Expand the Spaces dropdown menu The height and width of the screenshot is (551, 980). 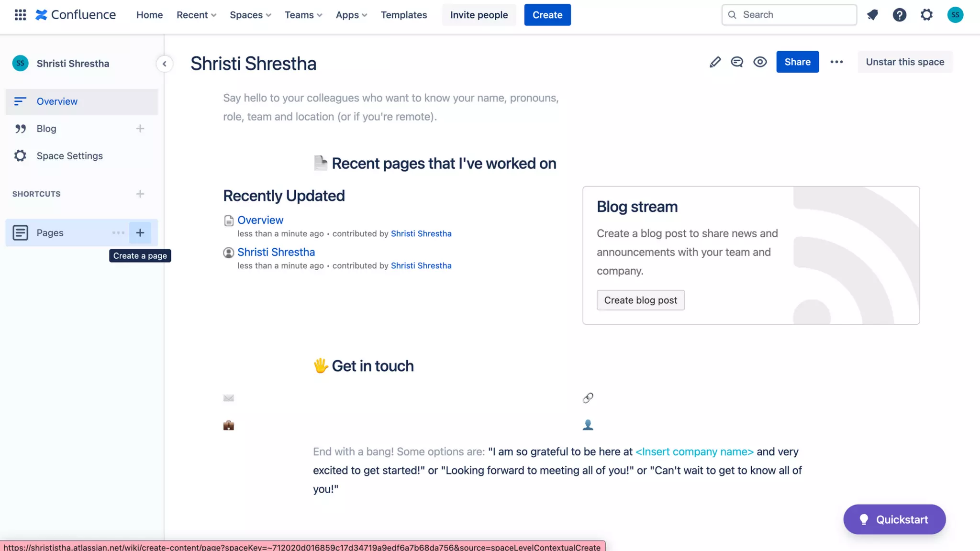pos(250,15)
